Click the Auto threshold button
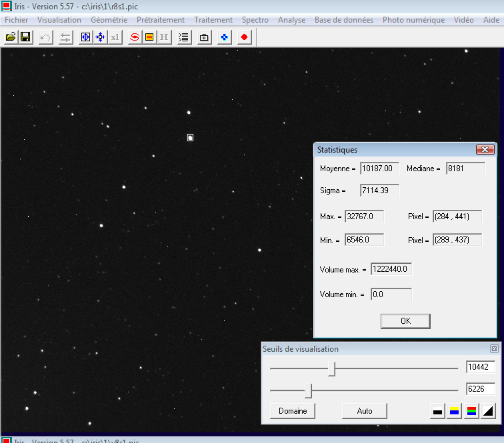 coord(365,411)
